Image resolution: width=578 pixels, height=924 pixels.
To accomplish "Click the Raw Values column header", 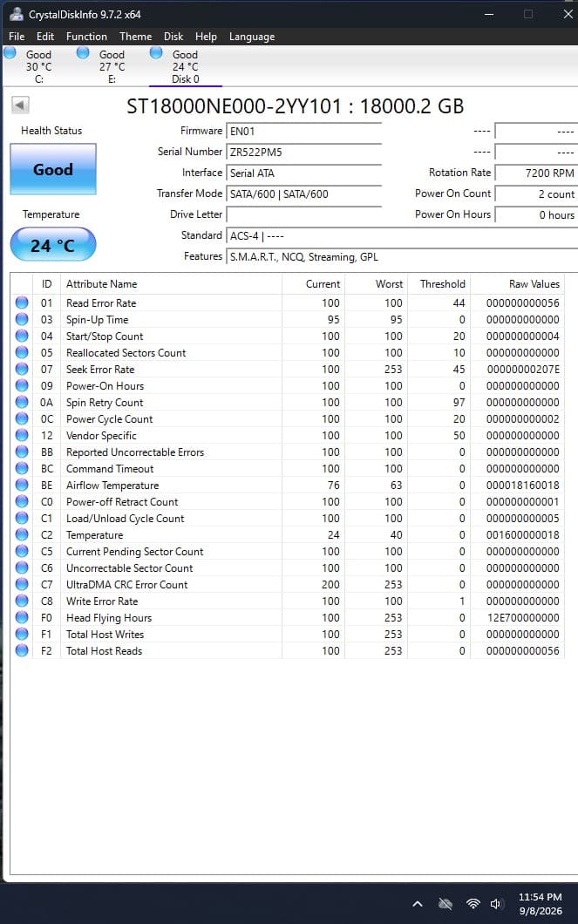I will (x=517, y=284).
